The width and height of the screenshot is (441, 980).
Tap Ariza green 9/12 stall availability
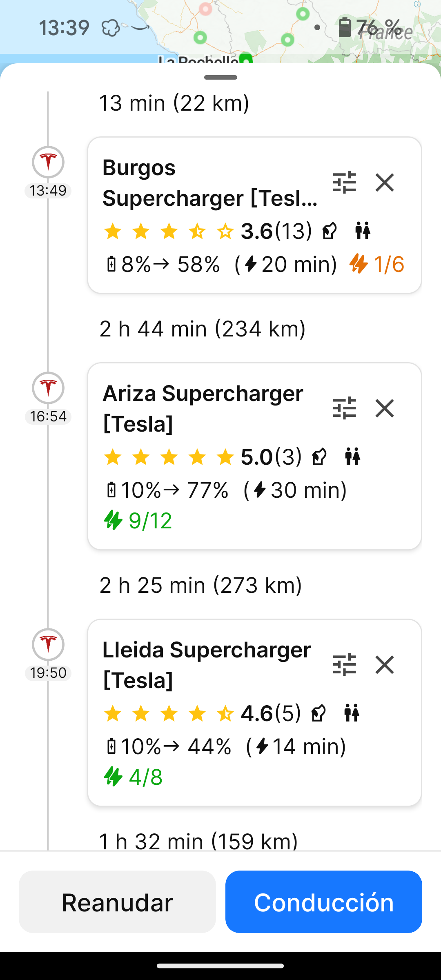[x=138, y=521]
